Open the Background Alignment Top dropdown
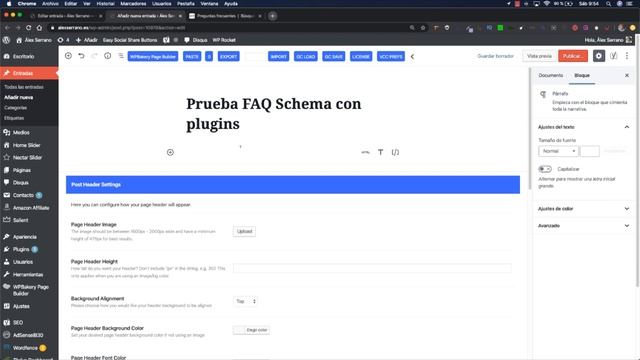This screenshot has height=360, width=640. pyautogui.click(x=245, y=301)
